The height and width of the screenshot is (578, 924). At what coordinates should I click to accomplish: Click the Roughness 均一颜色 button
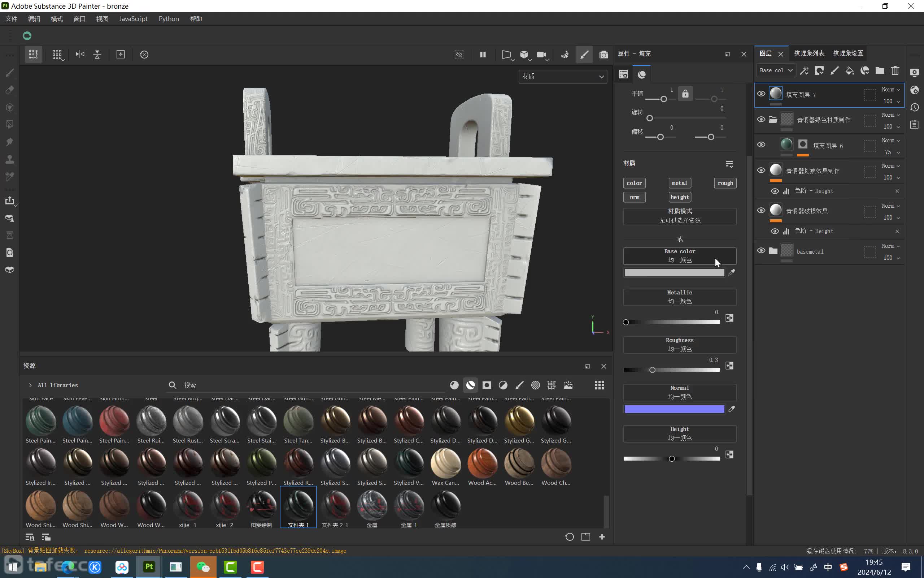click(x=680, y=344)
